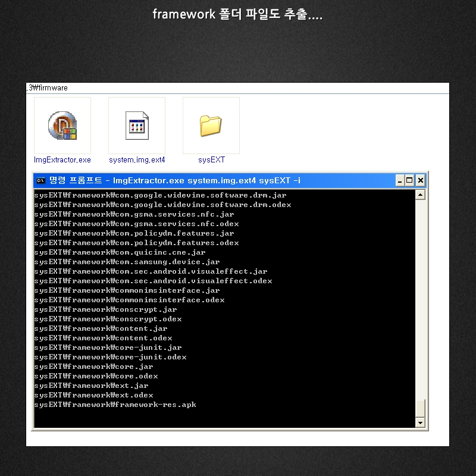Click the com.samsung.device.jar output line
This screenshot has height=476, width=476.
[x=127, y=262]
